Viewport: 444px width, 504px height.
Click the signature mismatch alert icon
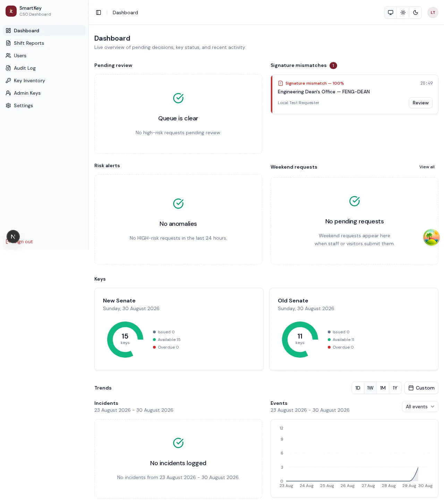(x=281, y=83)
